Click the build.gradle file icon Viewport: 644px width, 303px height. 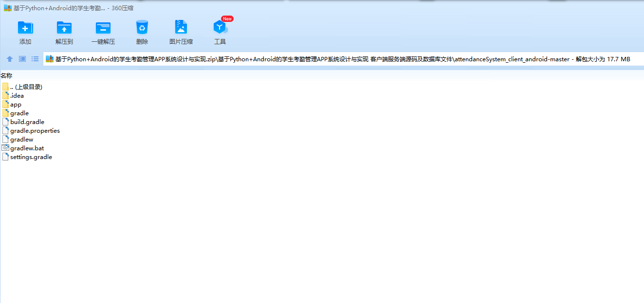tap(5, 122)
